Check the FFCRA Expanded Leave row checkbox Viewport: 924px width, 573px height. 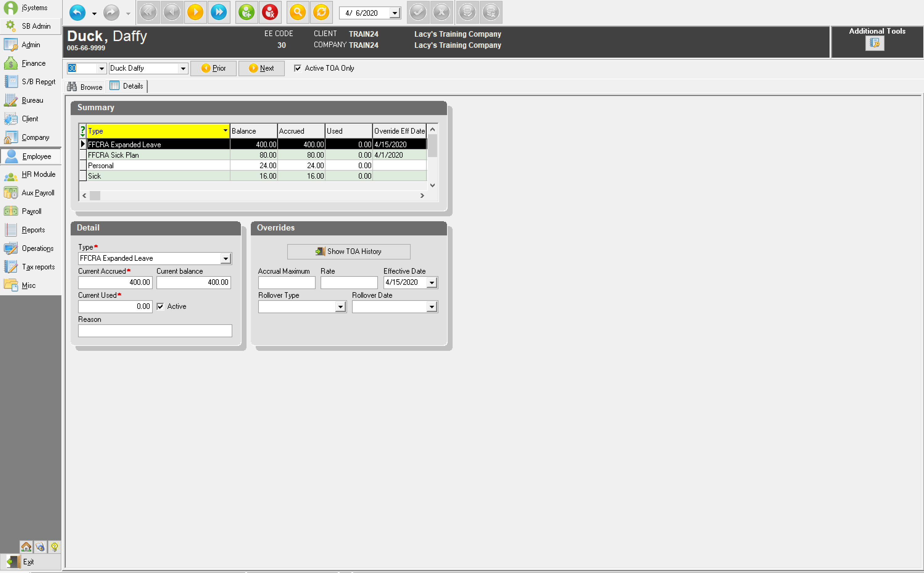(x=84, y=145)
